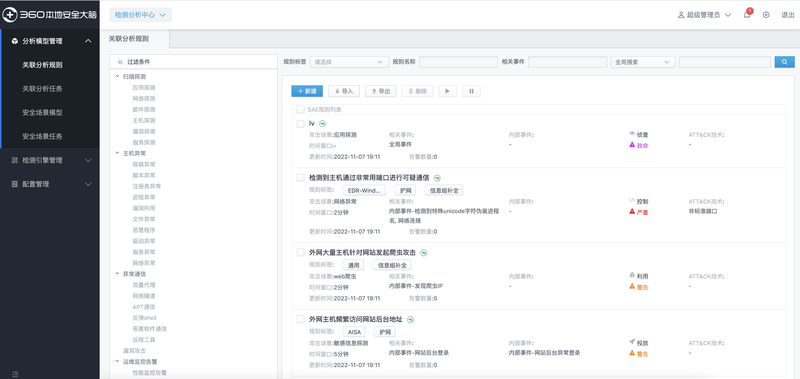This screenshot has height=379, width=800.
Task: Click the 360 本地安全大脑 logo
Action: tap(49, 15)
